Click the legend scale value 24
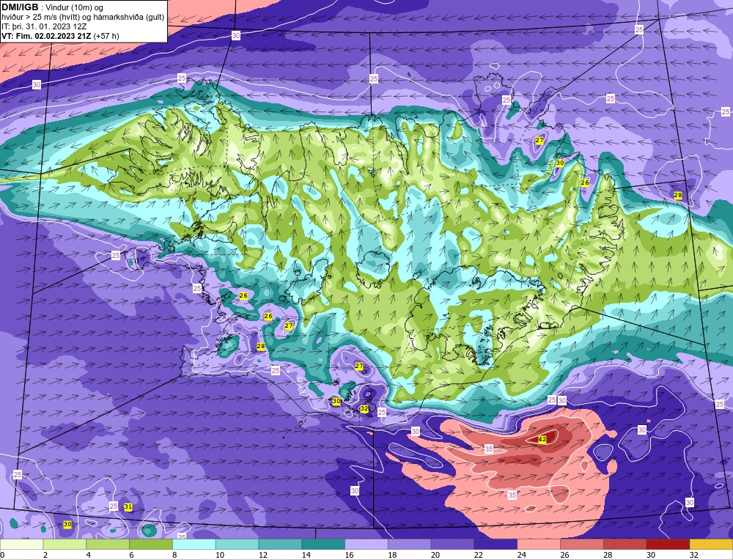This screenshot has height=560, width=733. coord(521,555)
